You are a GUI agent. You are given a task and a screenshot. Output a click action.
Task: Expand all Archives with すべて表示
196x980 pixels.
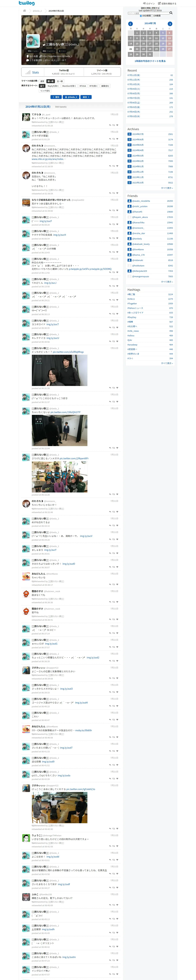(x=167, y=188)
